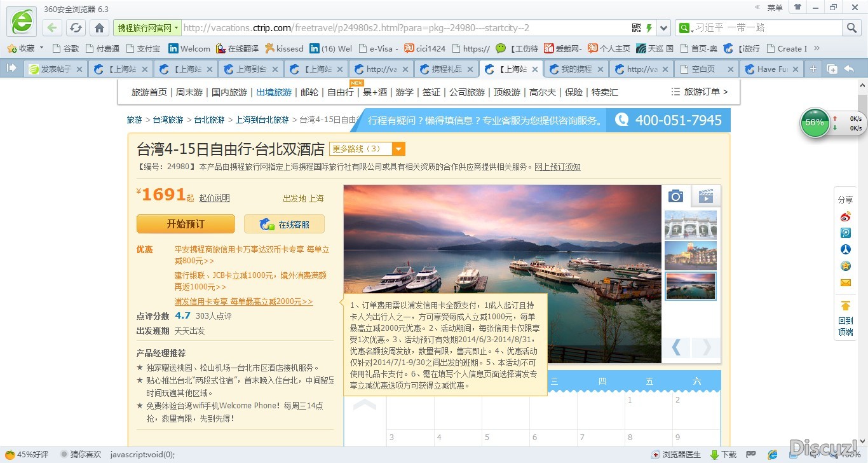Jump back to top with 回到顶端 arrow
Image resolution: width=868 pixels, height=463 pixels.
pos(845,318)
